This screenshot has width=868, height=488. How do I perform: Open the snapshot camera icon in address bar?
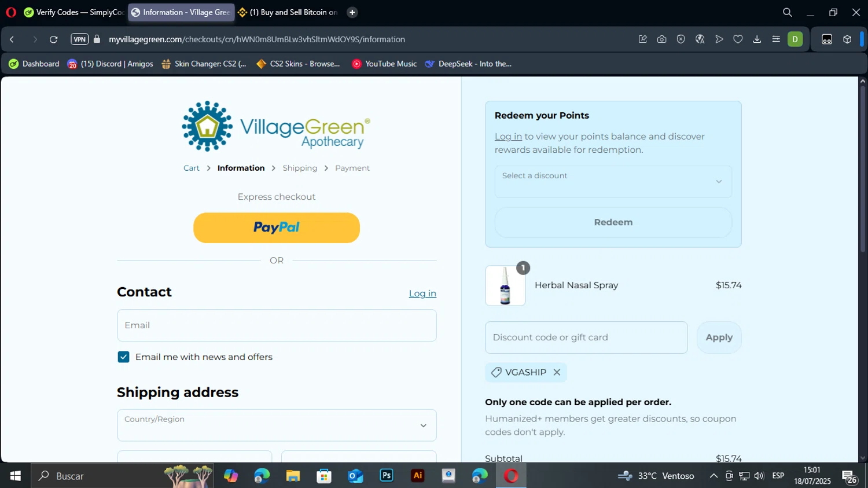tap(661, 39)
